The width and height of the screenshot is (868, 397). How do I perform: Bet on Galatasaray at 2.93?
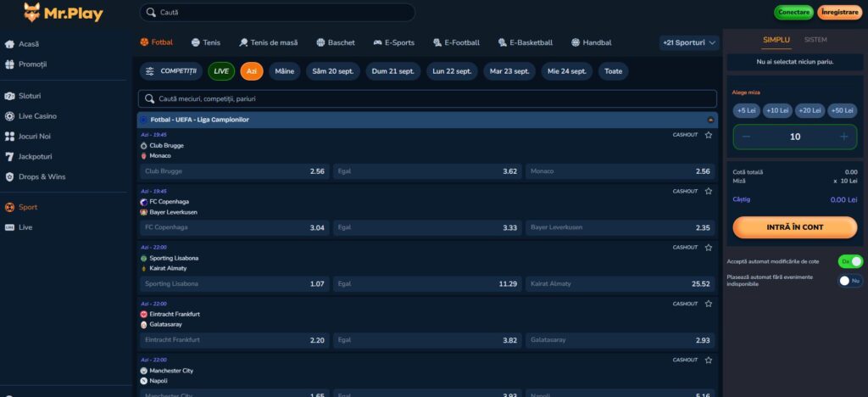pos(620,340)
